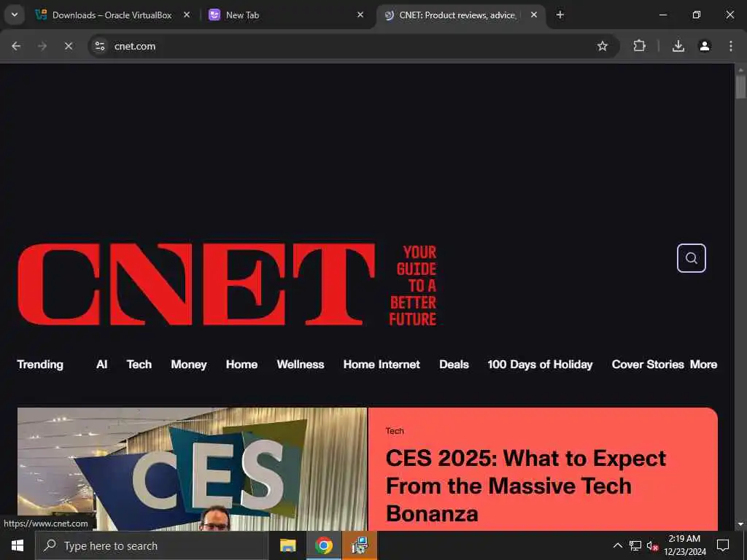This screenshot has height=560, width=747.
Task: Open 100 Days of Holiday link
Action: pos(540,365)
